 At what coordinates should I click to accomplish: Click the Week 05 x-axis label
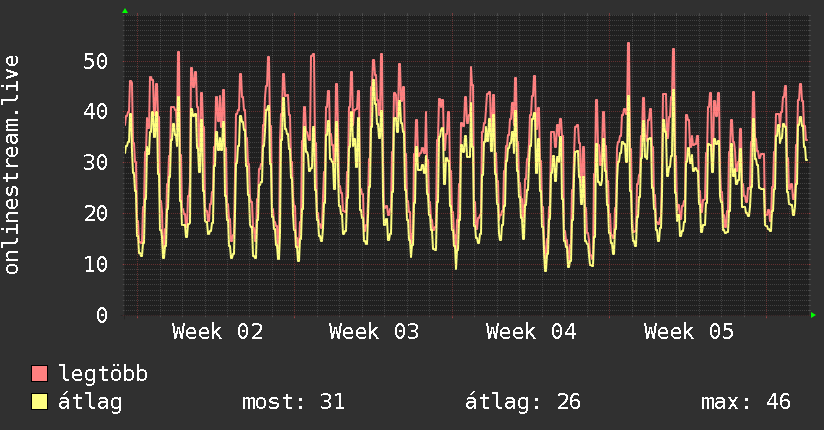click(688, 332)
